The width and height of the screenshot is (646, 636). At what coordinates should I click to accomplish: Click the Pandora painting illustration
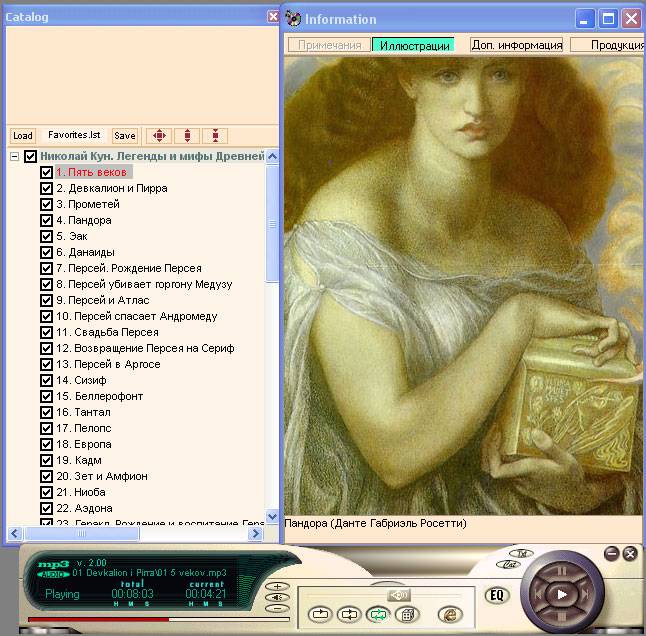[463, 286]
